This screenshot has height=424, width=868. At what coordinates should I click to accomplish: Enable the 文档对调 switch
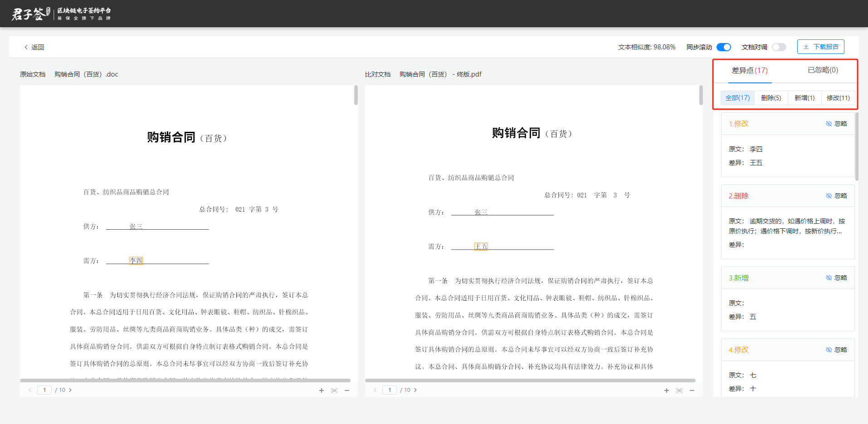pos(779,47)
